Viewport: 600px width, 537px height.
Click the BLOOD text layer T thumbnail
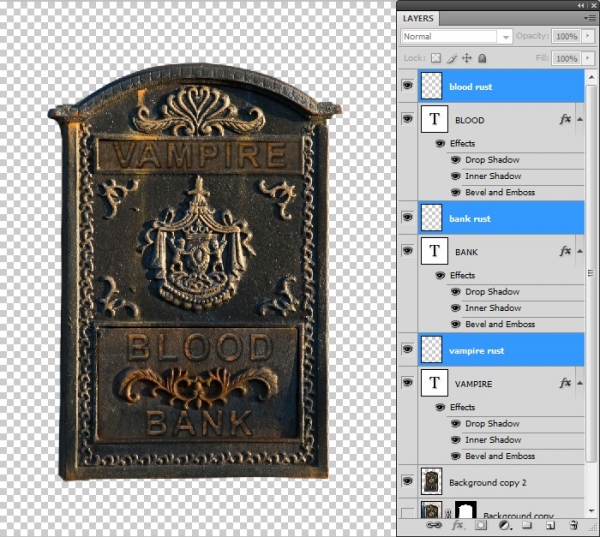[x=434, y=119]
